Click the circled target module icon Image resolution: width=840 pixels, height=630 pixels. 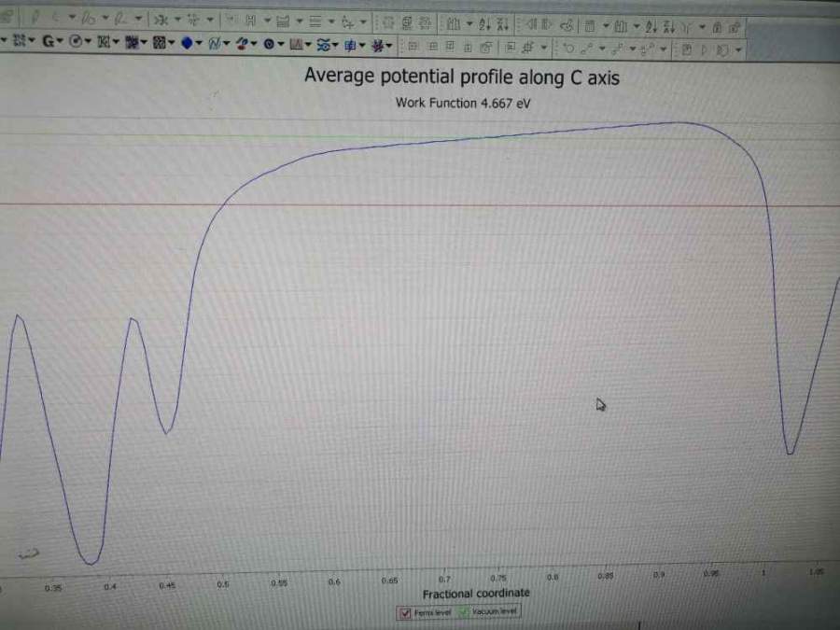[x=76, y=41]
